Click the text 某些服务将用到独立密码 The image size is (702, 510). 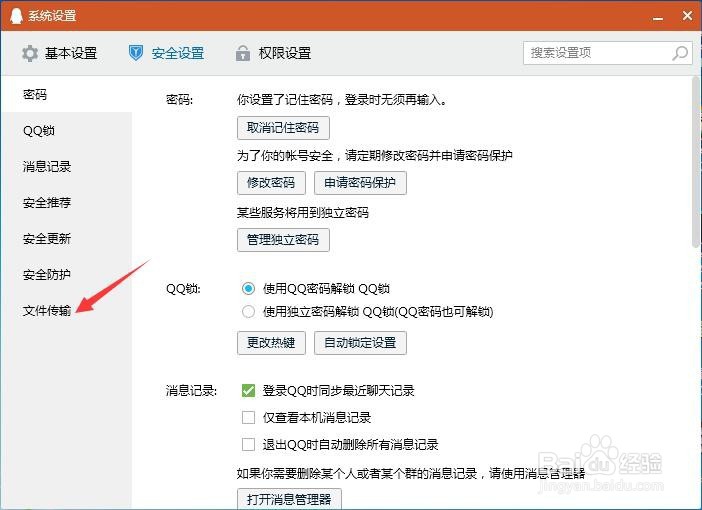[x=303, y=212]
